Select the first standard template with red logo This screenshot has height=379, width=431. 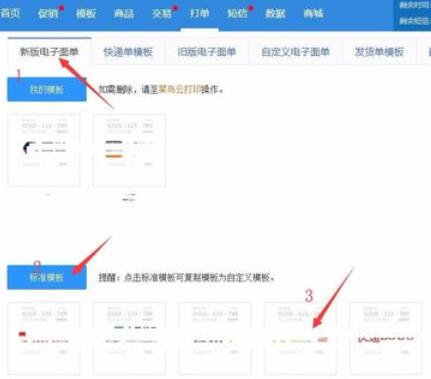coord(44,338)
